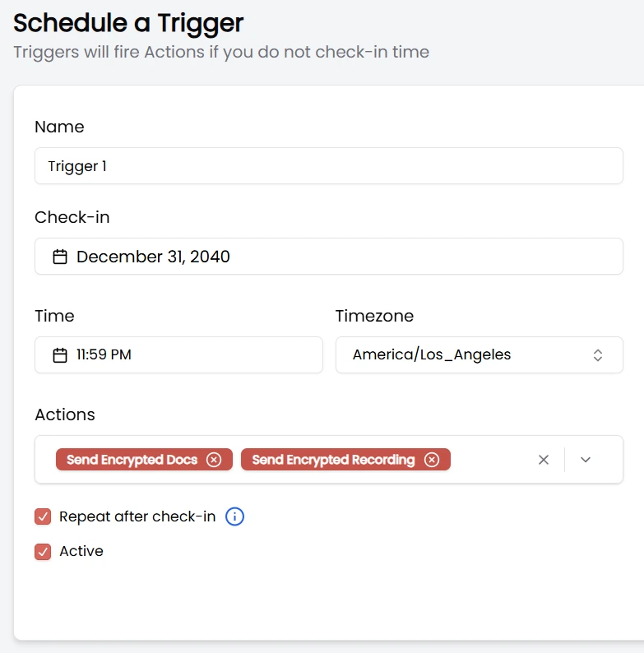Click the 'Repeat after check-in' label text
The image size is (644, 653).
pyautogui.click(x=137, y=516)
